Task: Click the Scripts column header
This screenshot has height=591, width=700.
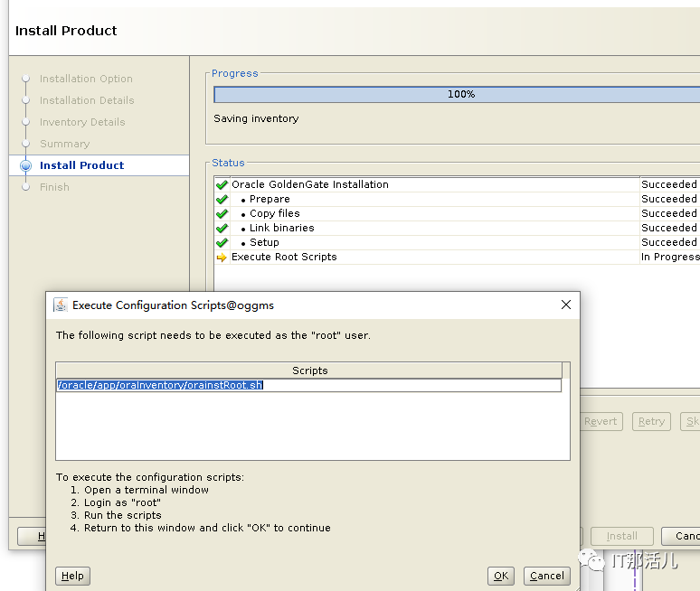Action: (x=309, y=371)
